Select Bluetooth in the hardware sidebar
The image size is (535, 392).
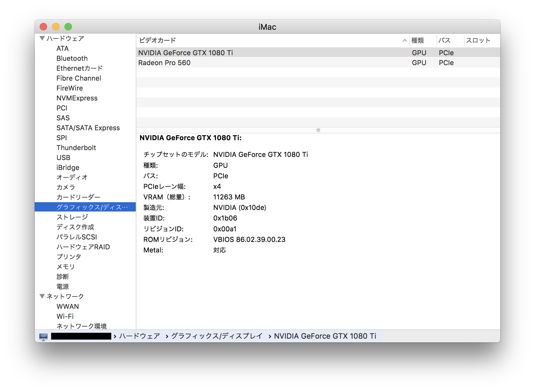tap(72, 58)
